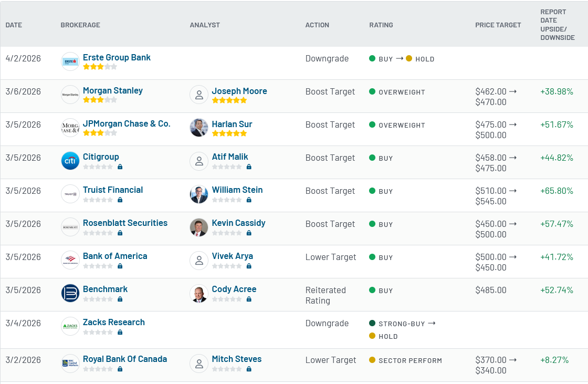Click the PRICE TARGET column header
The width and height of the screenshot is (588, 384).
click(498, 25)
